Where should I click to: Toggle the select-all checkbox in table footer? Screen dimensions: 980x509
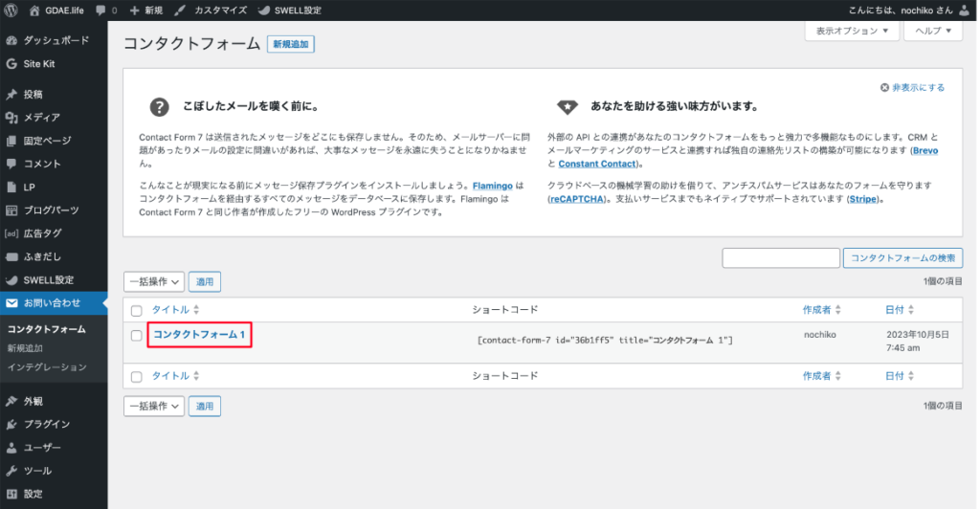pyautogui.click(x=136, y=377)
